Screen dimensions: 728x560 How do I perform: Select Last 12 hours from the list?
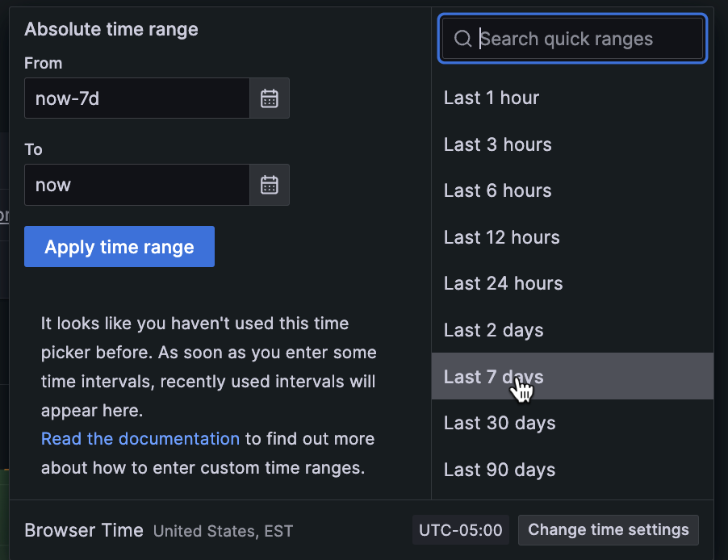(502, 237)
